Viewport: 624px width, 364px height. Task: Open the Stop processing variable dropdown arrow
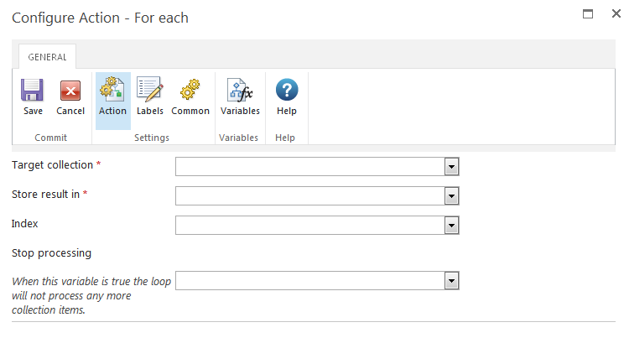(x=451, y=281)
